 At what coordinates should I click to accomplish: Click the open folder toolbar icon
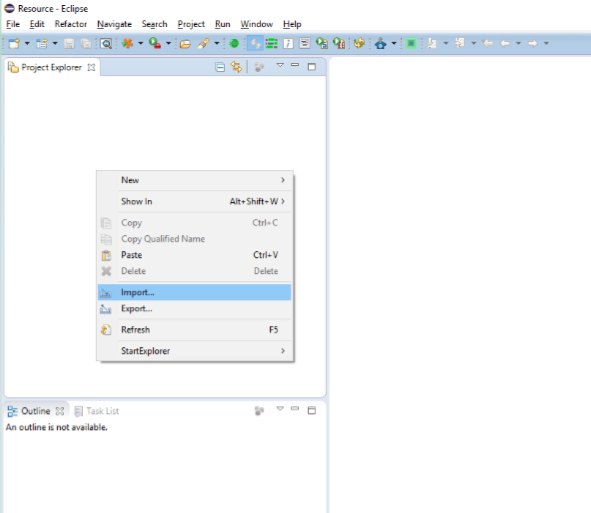(185, 44)
